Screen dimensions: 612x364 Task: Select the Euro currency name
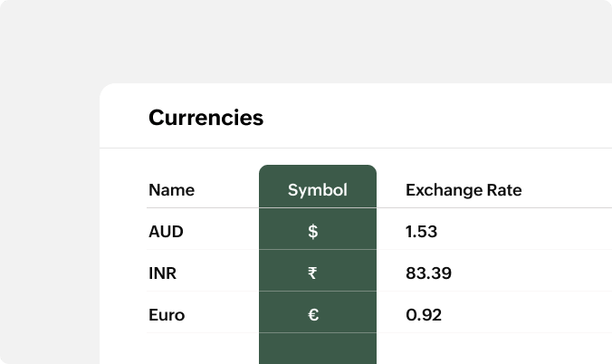tap(167, 315)
